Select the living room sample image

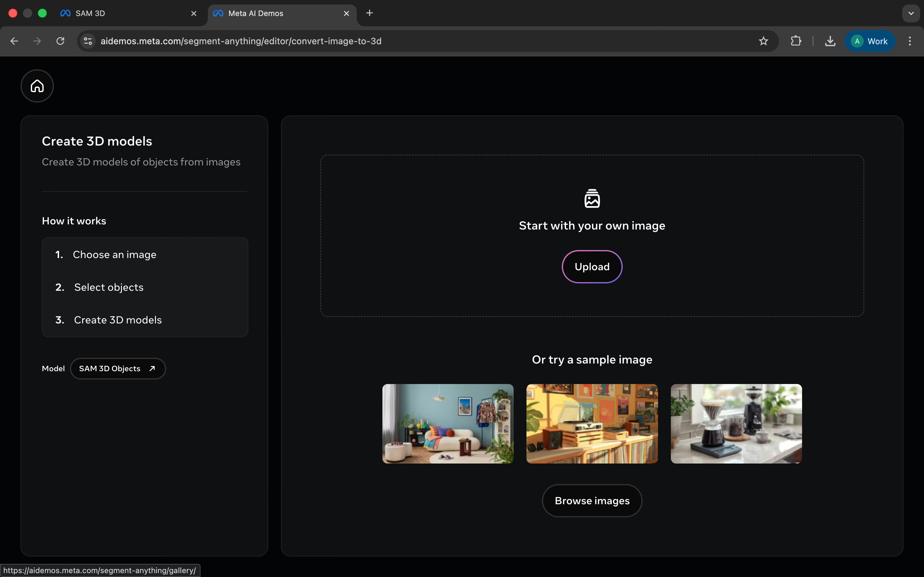[448, 423]
